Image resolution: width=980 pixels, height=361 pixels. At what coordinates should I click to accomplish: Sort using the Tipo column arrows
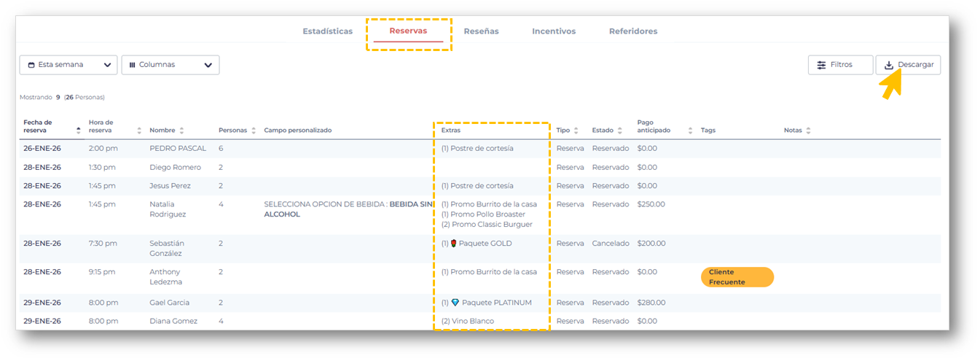coord(576,131)
